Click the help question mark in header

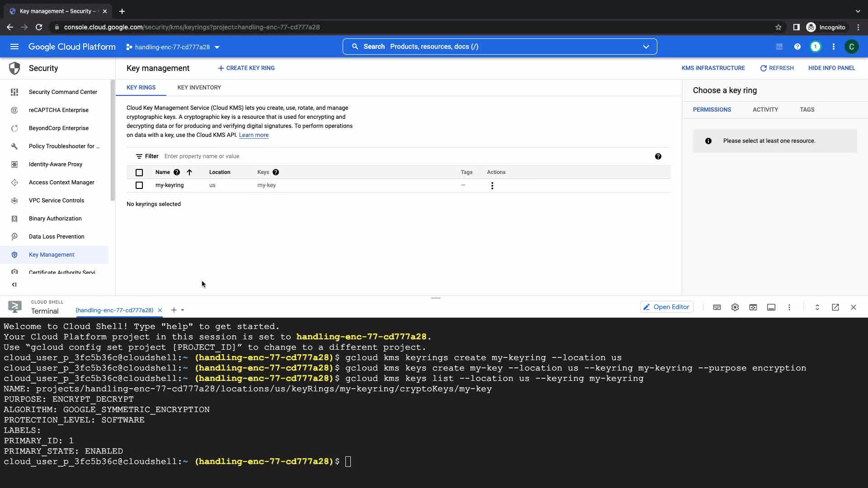tap(797, 47)
